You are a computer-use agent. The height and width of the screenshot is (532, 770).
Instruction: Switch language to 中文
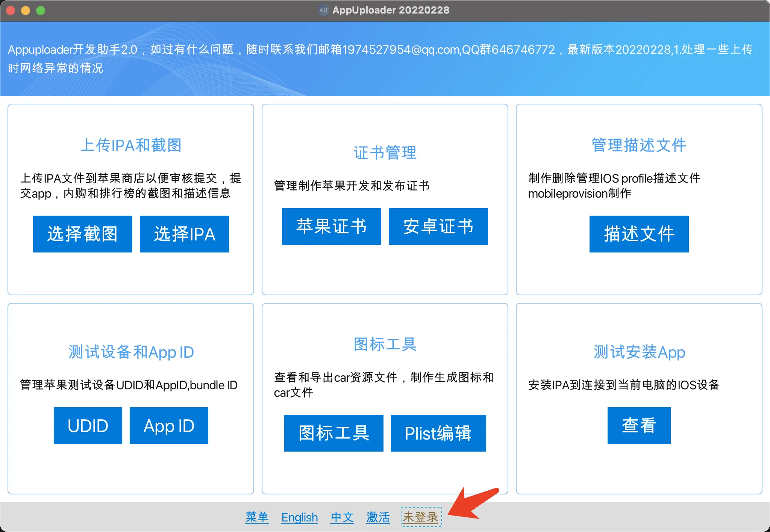pos(342,517)
